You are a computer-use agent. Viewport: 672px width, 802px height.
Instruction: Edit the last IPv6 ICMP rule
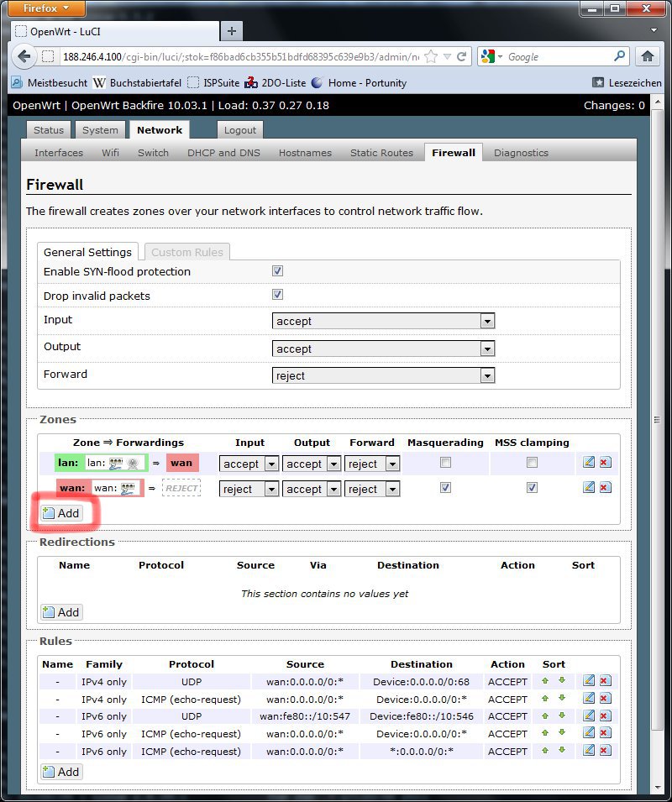pos(589,751)
